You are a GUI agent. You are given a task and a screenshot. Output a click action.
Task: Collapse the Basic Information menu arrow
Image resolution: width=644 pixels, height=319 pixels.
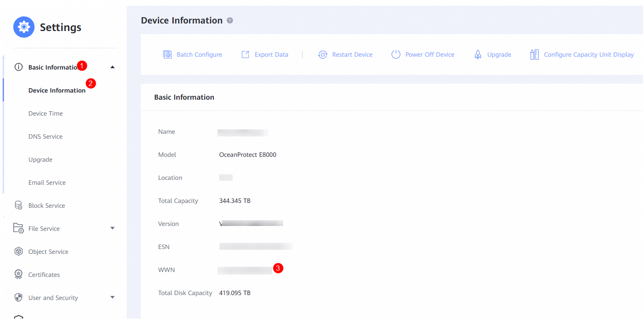tap(113, 67)
